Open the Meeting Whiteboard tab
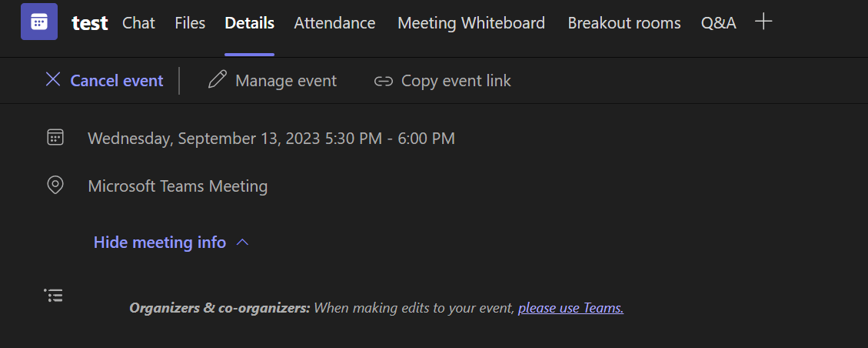 pos(471,23)
